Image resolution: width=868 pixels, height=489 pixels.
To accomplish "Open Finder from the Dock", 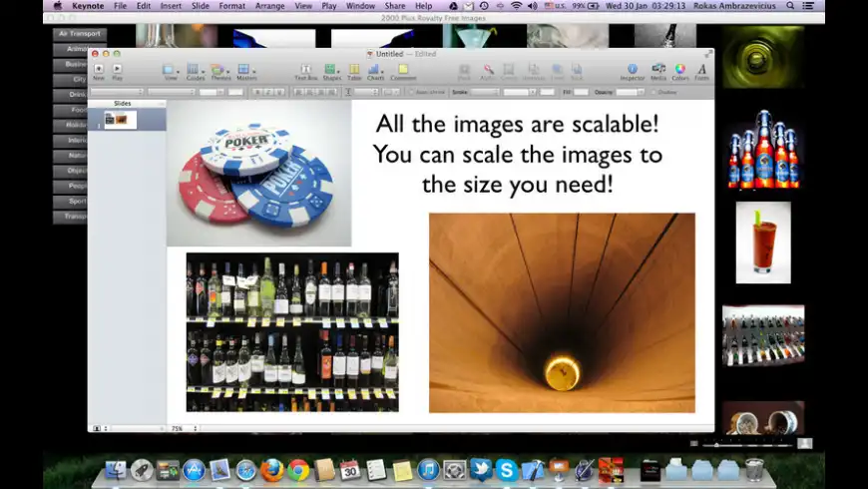I will 116,470.
